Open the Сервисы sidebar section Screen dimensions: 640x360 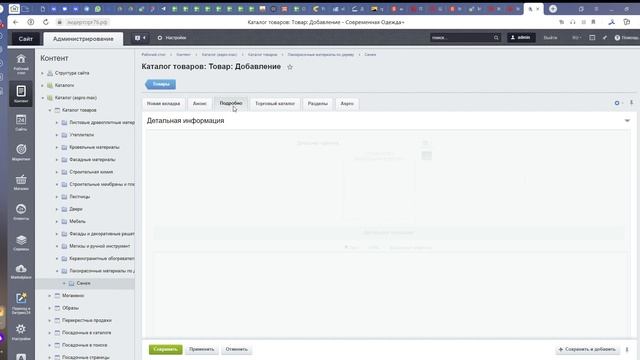coord(21,242)
